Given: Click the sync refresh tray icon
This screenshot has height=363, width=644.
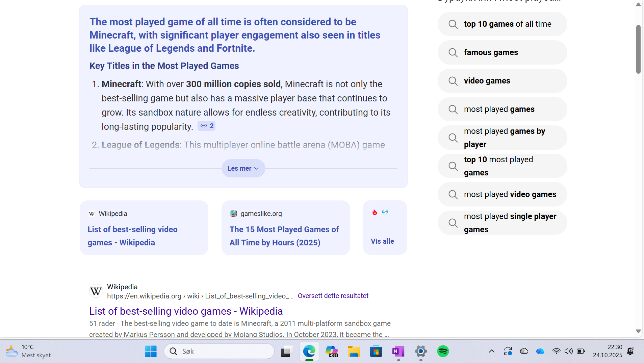Looking at the screenshot, I should click(508, 352).
